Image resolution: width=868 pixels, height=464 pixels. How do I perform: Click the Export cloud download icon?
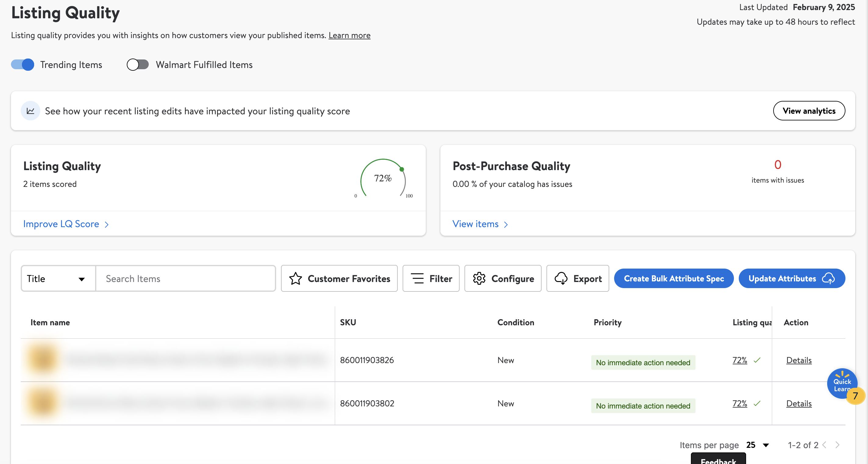(x=561, y=279)
